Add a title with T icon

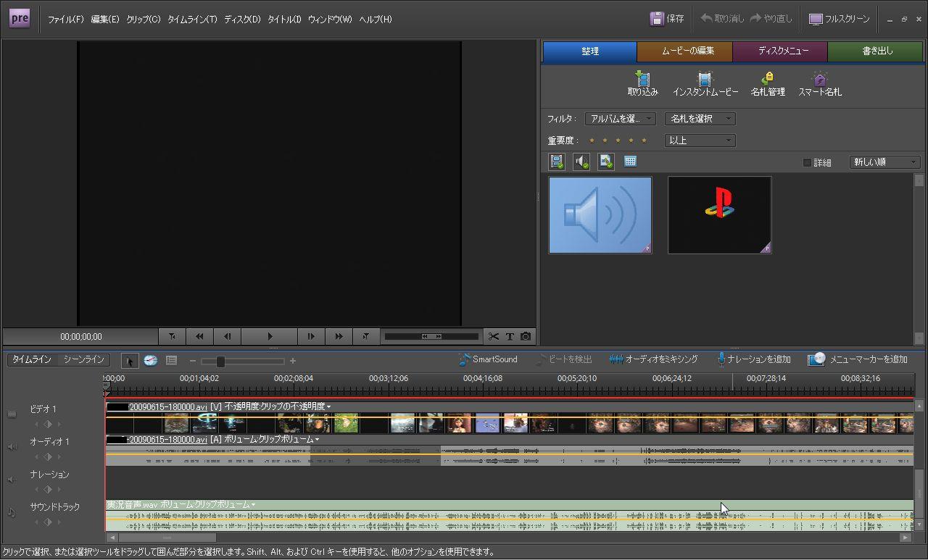pos(510,336)
